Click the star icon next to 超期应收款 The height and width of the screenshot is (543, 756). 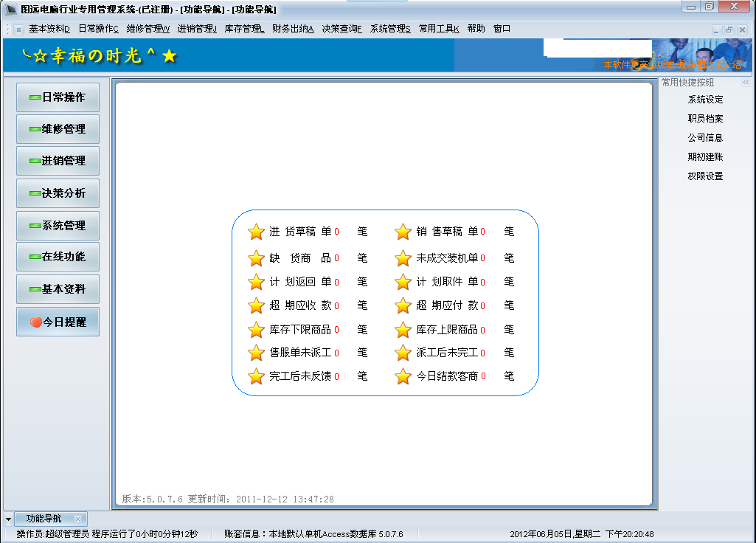pos(256,305)
